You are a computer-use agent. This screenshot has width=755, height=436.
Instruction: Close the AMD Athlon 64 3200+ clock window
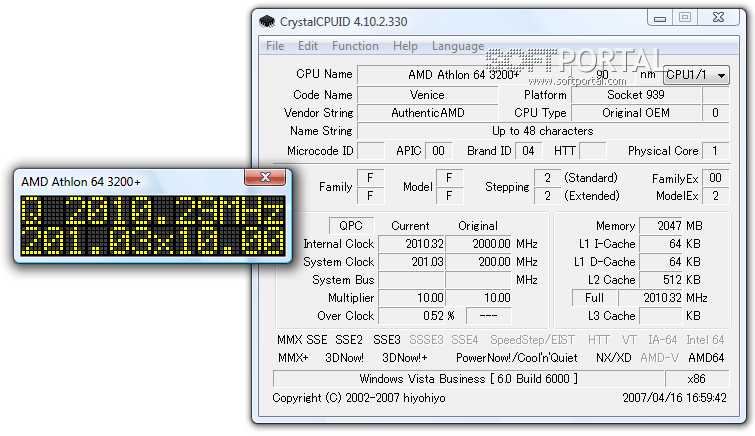(x=265, y=177)
